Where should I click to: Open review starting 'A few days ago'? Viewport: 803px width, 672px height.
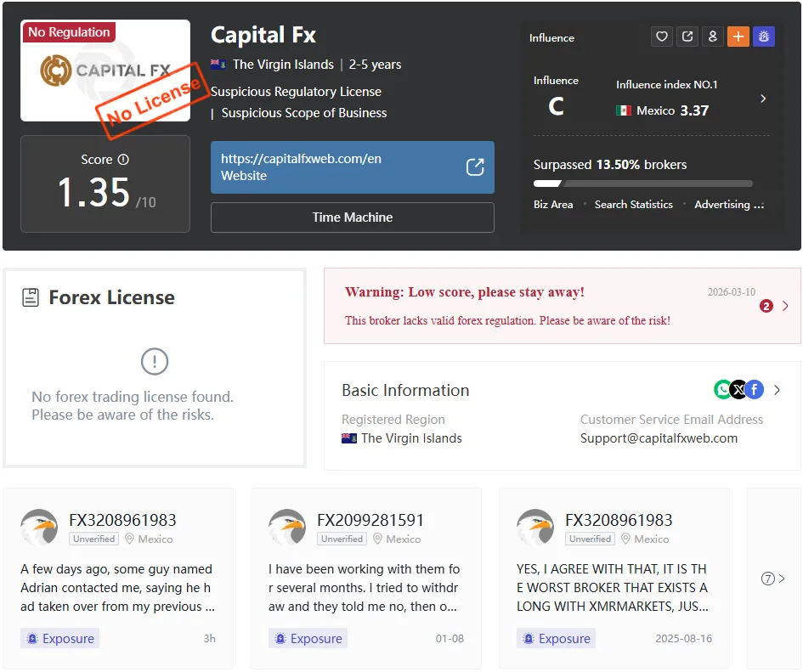117,588
